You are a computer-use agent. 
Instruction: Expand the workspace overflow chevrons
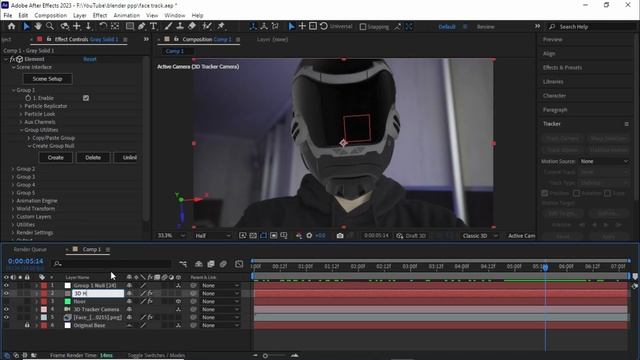tap(538, 26)
